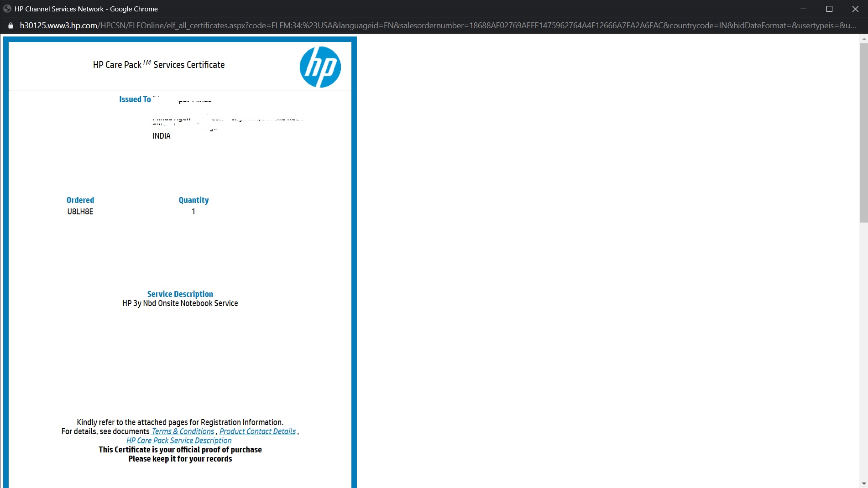Click the globe icon in the window title bar
The width and height of the screenshot is (868, 488).
pyautogui.click(x=7, y=8)
